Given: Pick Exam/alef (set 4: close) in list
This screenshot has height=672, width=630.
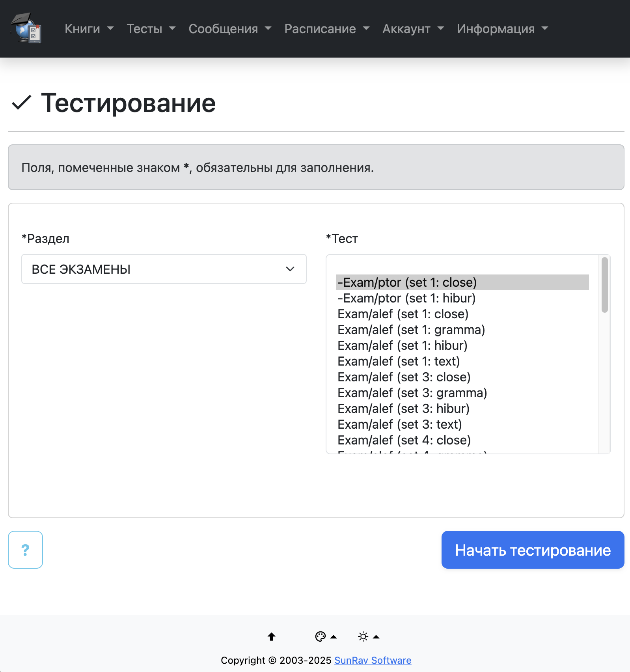Looking at the screenshot, I should (404, 440).
